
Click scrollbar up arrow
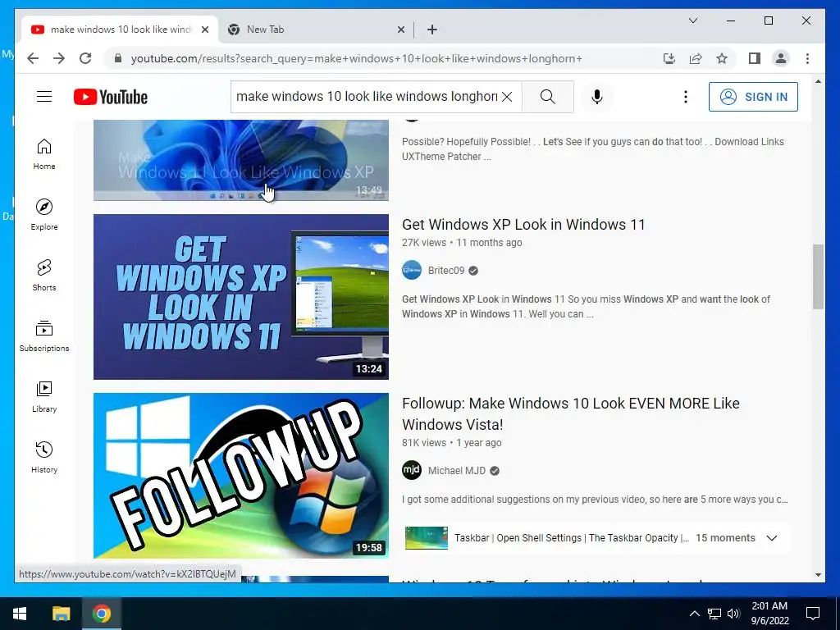818,81
